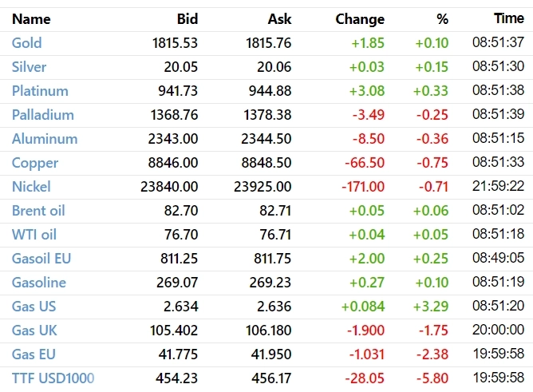Open the WTI oil link
The height and width of the screenshot is (392, 533).
[34, 235]
